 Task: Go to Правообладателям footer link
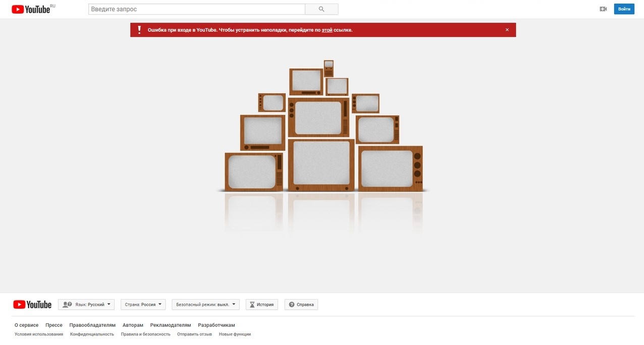92,325
